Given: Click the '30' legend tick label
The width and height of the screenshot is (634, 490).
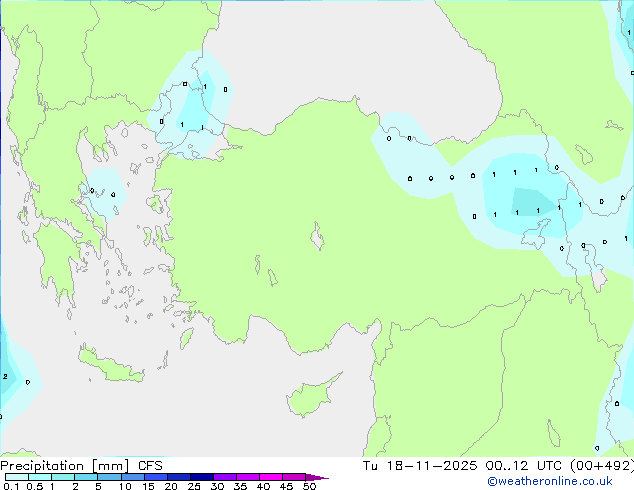Looking at the screenshot, I should 217,486.
